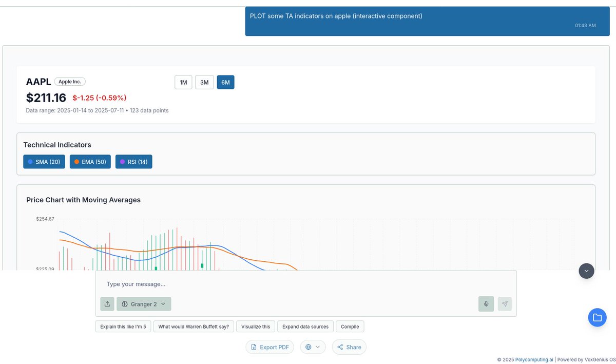
Task: Click the send message arrow button
Action: pos(505,304)
